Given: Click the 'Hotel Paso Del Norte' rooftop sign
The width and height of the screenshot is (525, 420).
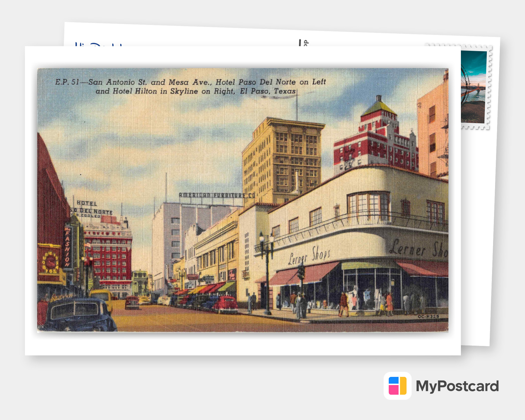Looking at the screenshot, I should click(x=92, y=209).
